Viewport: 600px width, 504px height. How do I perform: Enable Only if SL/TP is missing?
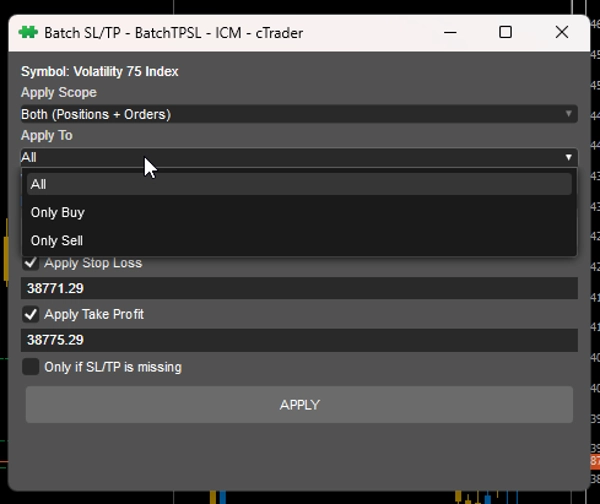[31, 367]
